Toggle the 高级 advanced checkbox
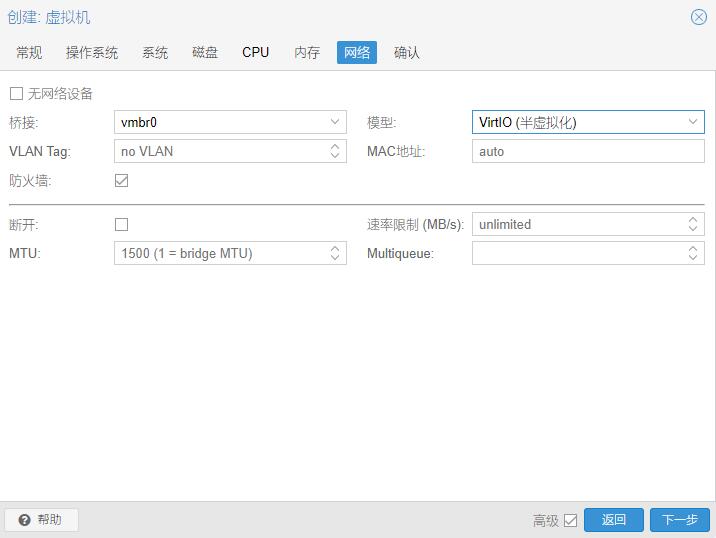The height and width of the screenshot is (538, 716). pyautogui.click(x=570, y=520)
